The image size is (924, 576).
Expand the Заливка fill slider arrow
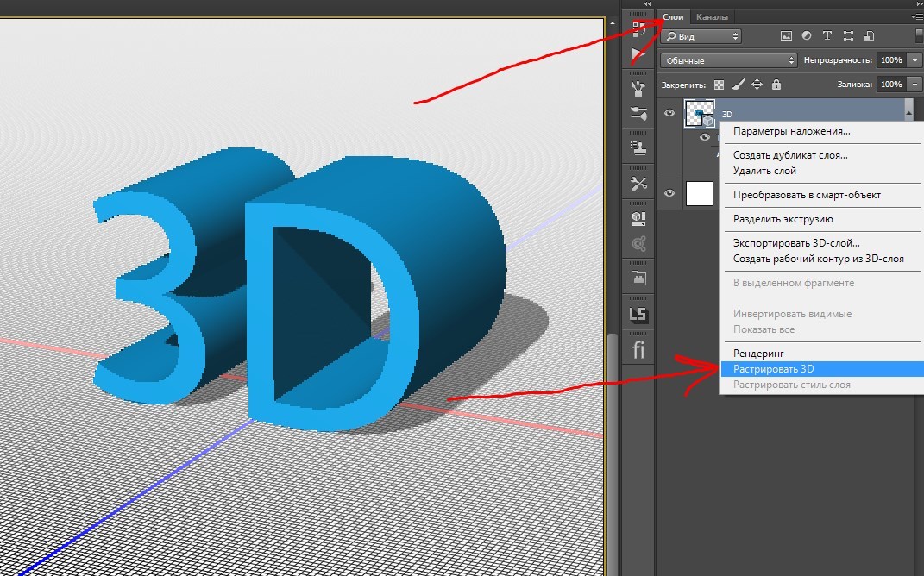pyautogui.click(x=915, y=85)
